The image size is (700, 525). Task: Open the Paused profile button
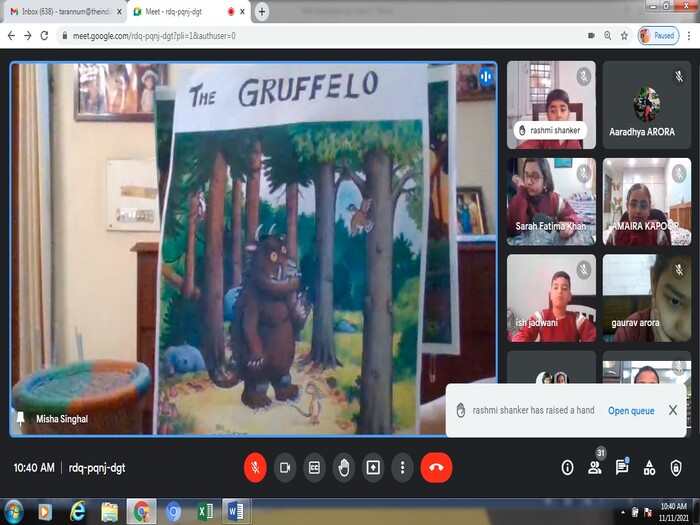(x=658, y=36)
